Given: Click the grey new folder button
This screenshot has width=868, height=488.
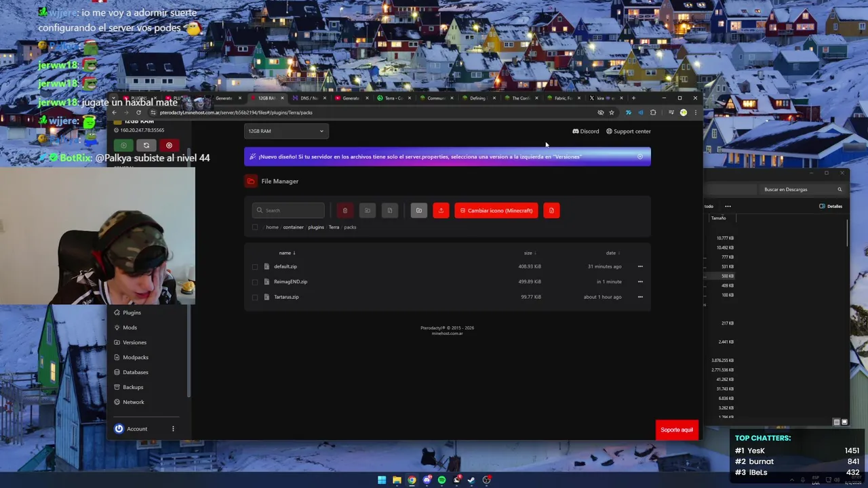Looking at the screenshot, I should pos(419,211).
